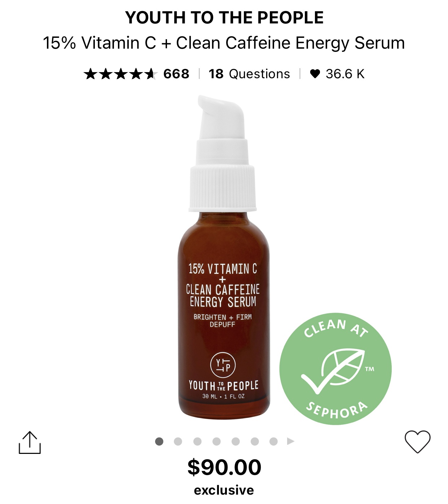Select the fourth carousel dot

216,441
